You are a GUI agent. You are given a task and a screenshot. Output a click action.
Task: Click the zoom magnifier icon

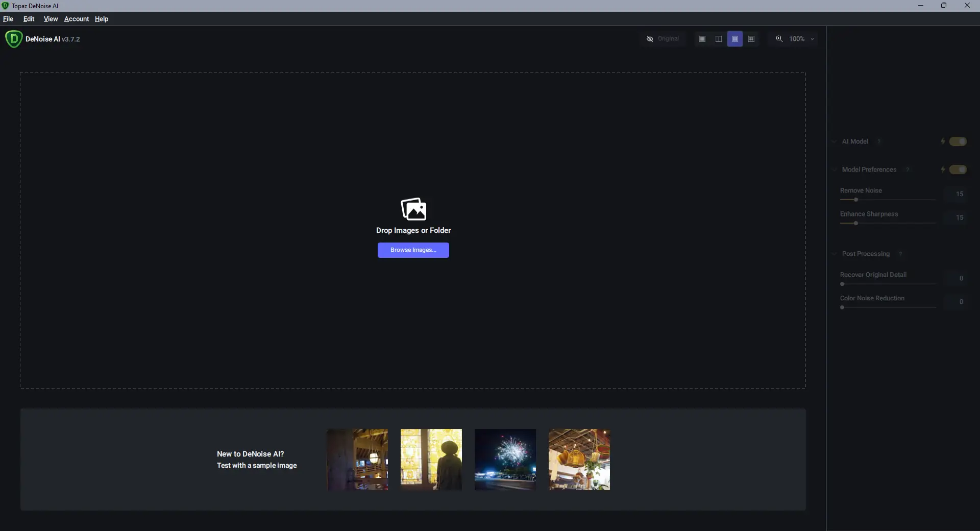[779, 39]
